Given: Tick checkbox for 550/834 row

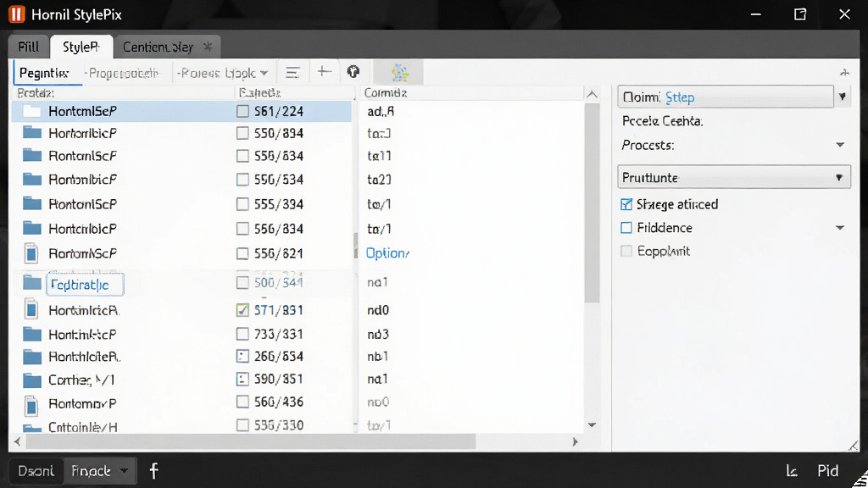Looking at the screenshot, I should tap(242, 133).
